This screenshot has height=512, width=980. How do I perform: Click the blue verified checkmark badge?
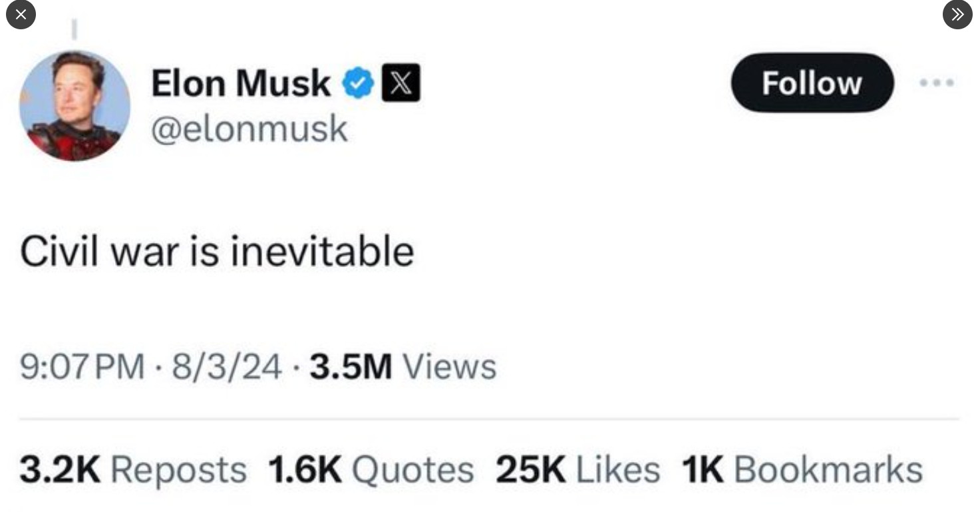tap(359, 85)
